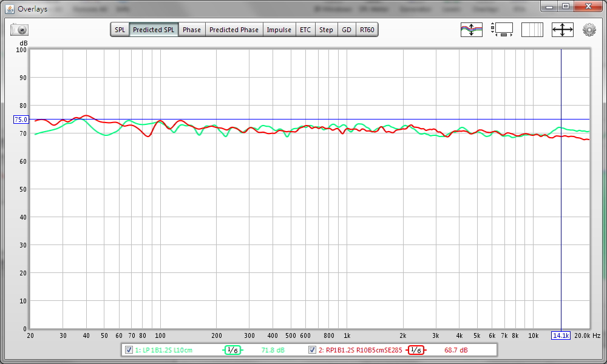Click the 14.1k frequency cursor marker
The image size is (607, 364).
pos(560,335)
